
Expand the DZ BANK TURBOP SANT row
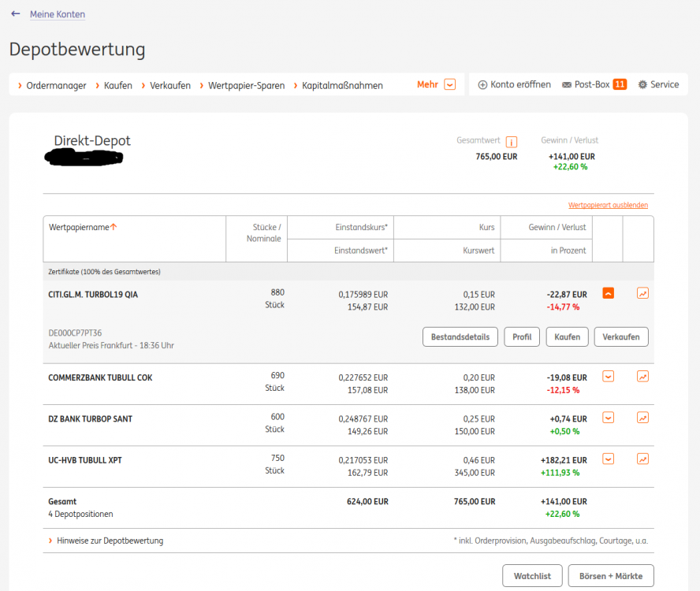[608, 418]
